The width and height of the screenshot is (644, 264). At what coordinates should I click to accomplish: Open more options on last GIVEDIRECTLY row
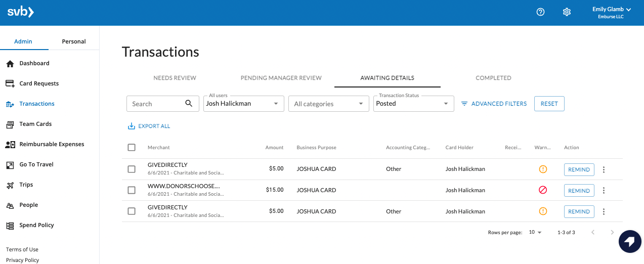[x=604, y=211]
